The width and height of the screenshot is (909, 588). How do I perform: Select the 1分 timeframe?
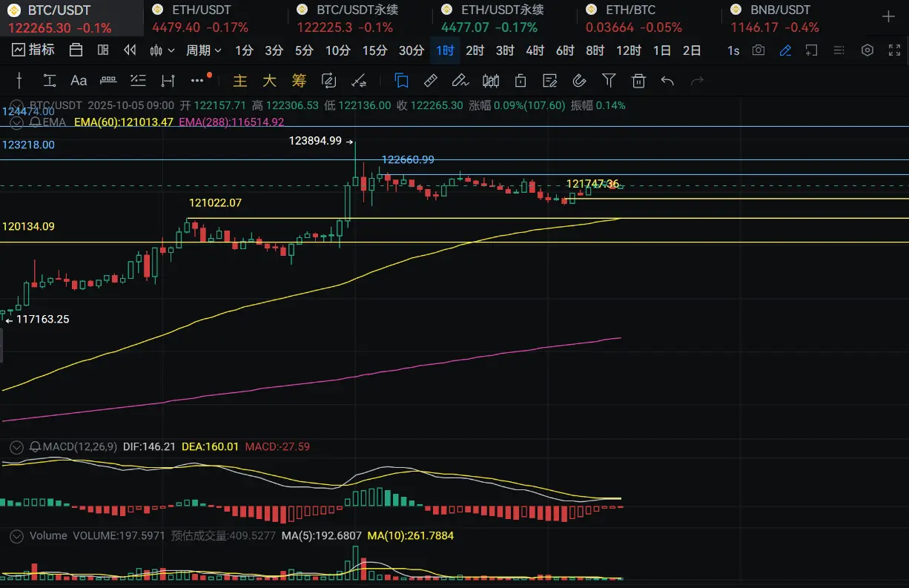tap(244, 50)
